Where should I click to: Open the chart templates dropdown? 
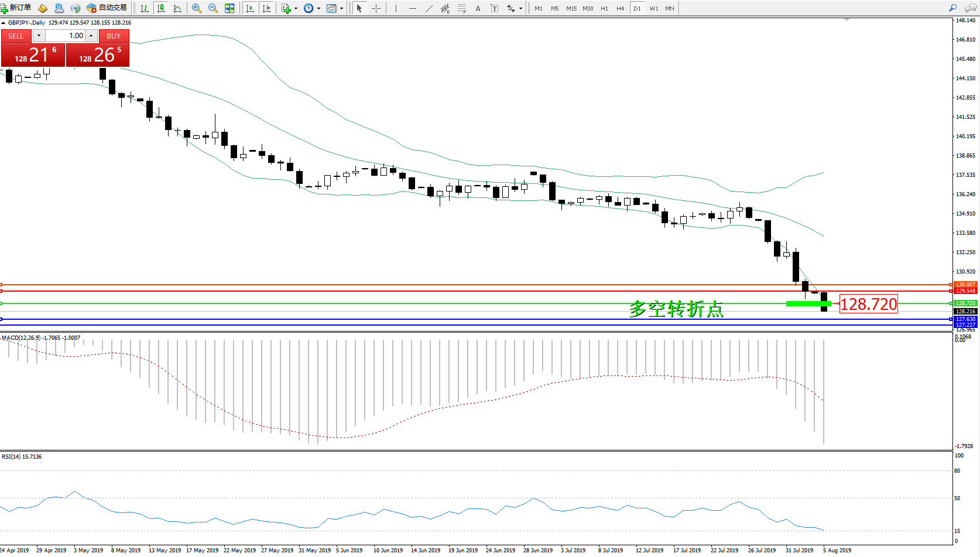click(x=341, y=9)
